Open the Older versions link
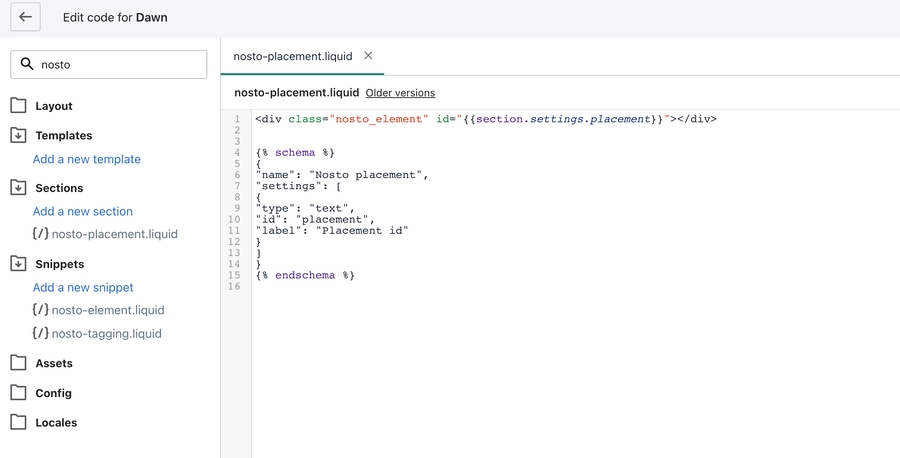Image resolution: width=900 pixels, height=458 pixels. tap(400, 93)
